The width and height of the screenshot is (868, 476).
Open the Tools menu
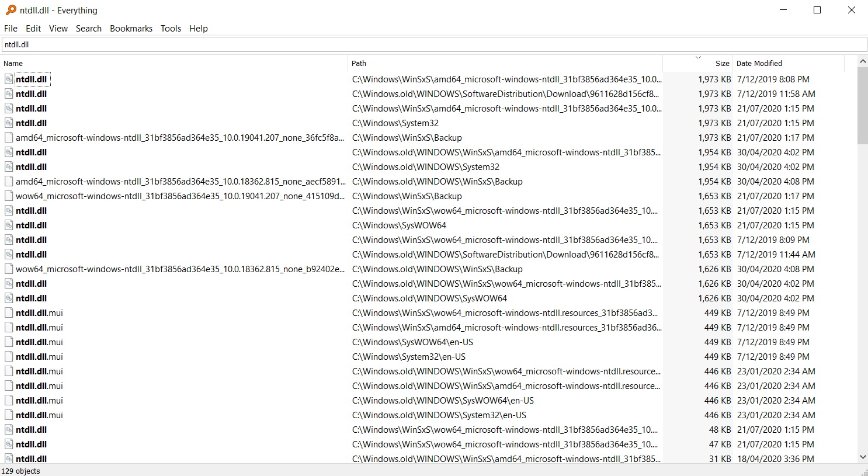tap(171, 28)
